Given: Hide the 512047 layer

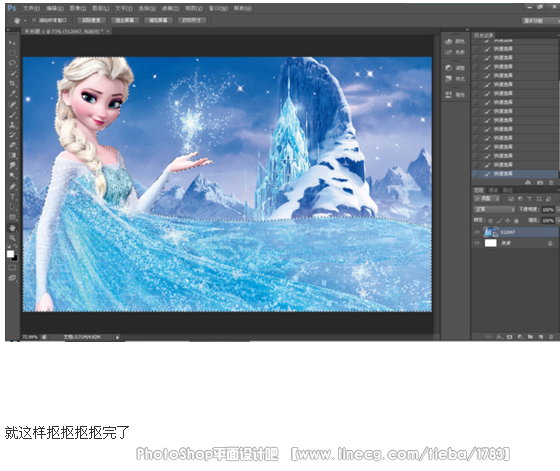Looking at the screenshot, I should 477,232.
